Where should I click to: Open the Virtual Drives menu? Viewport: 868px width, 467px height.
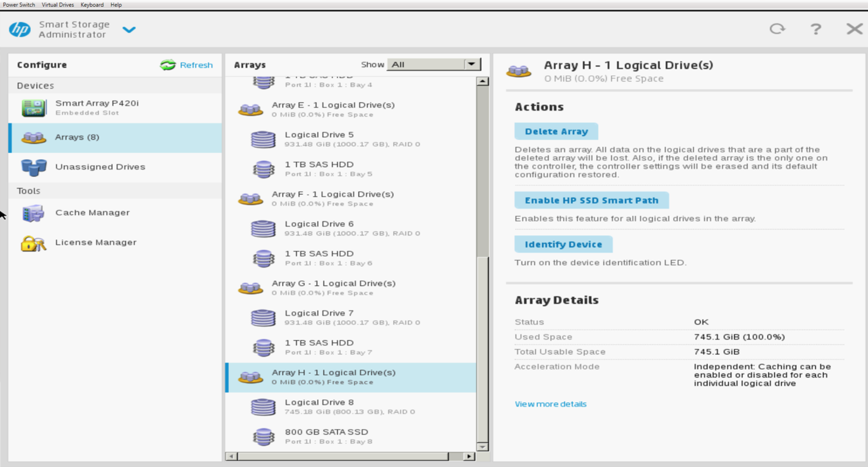(x=58, y=5)
